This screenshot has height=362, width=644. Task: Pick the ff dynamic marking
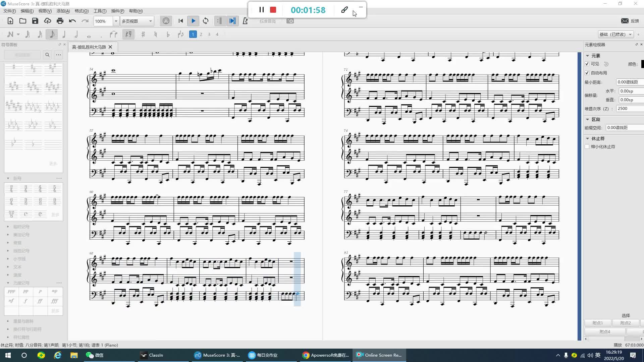pos(40,301)
